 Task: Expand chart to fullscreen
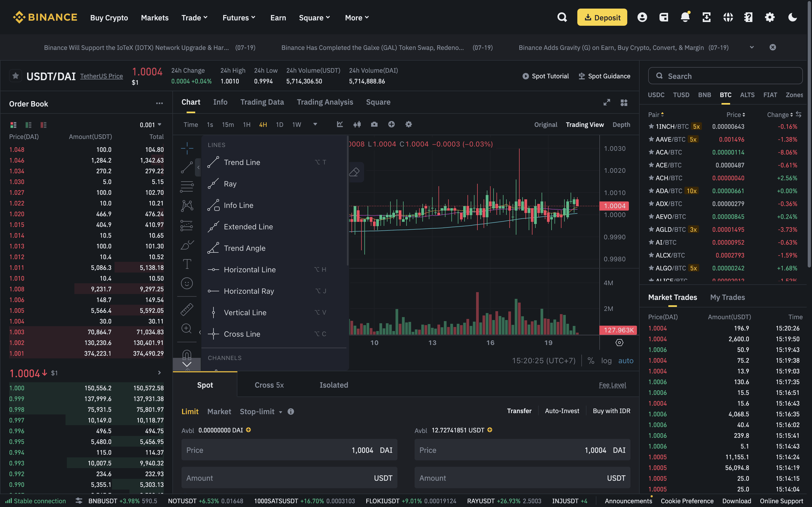click(607, 102)
